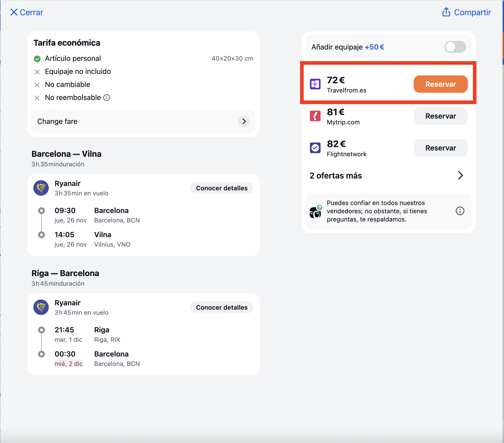504x443 pixels.
Task: Click the Compartir share icon
Action: tap(446, 12)
